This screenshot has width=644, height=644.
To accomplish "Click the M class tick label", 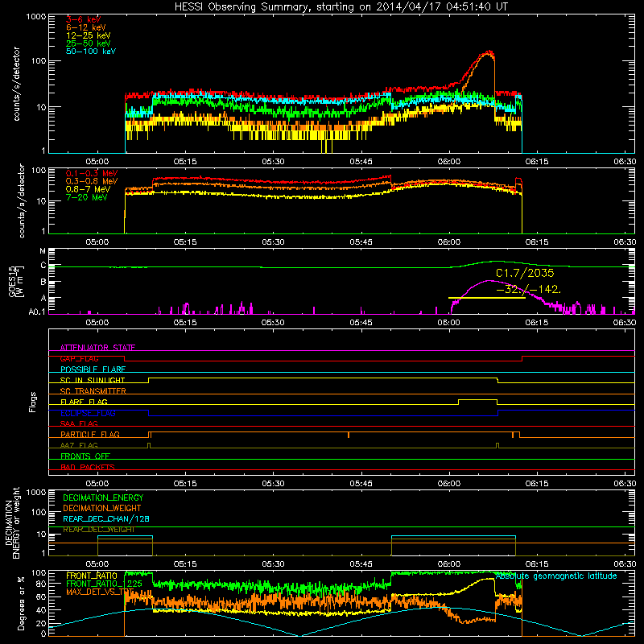I will click(43, 251).
